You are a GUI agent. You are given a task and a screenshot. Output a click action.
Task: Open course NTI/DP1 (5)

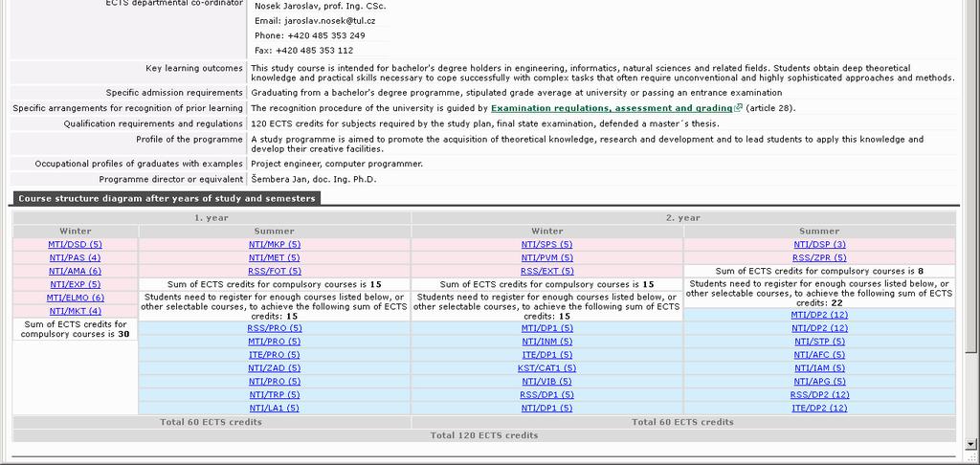pyautogui.click(x=546, y=409)
